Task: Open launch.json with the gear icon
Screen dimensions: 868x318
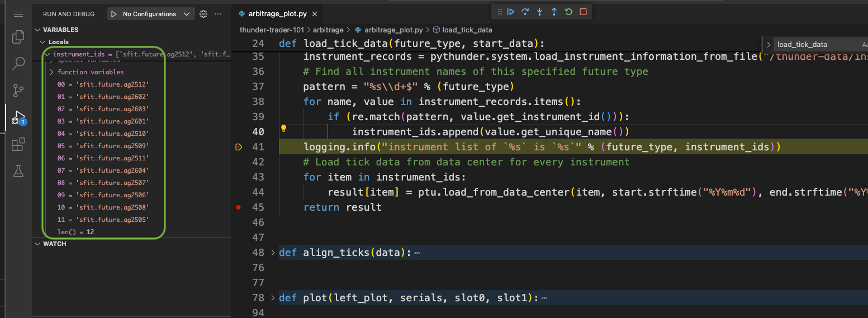Action: tap(203, 14)
